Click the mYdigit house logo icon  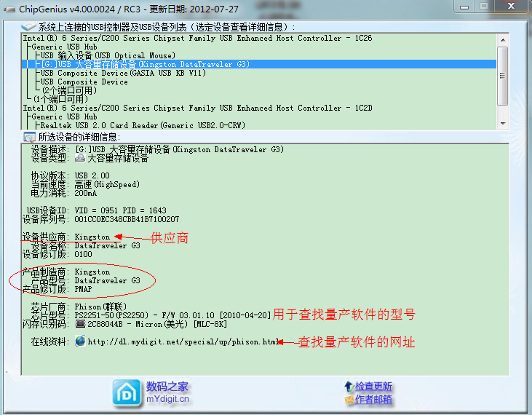(127, 393)
